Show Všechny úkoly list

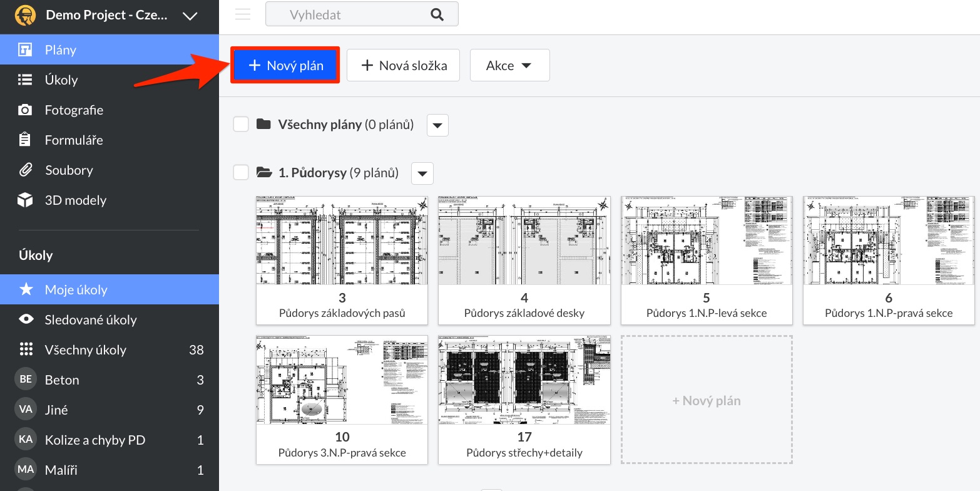coord(110,349)
